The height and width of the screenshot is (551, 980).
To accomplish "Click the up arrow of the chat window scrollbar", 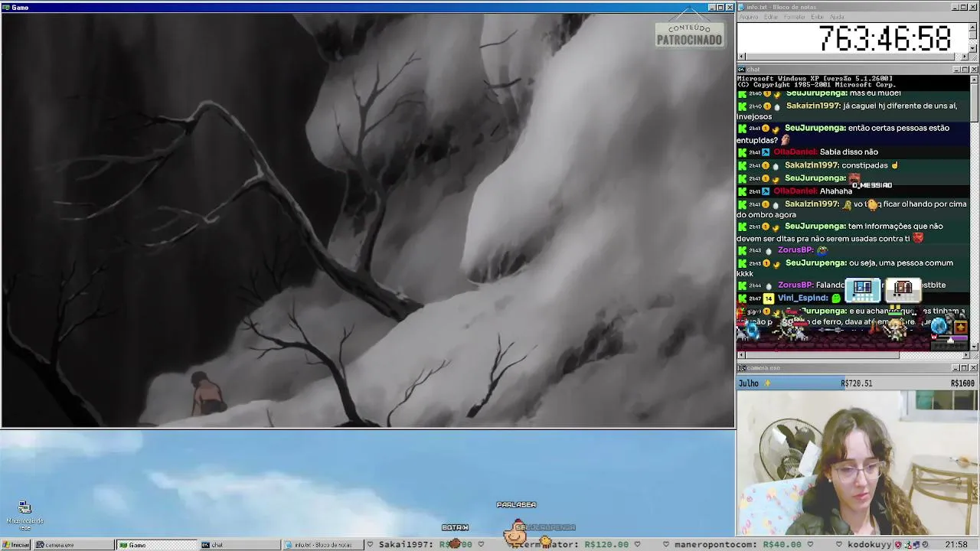I will 974,79.
